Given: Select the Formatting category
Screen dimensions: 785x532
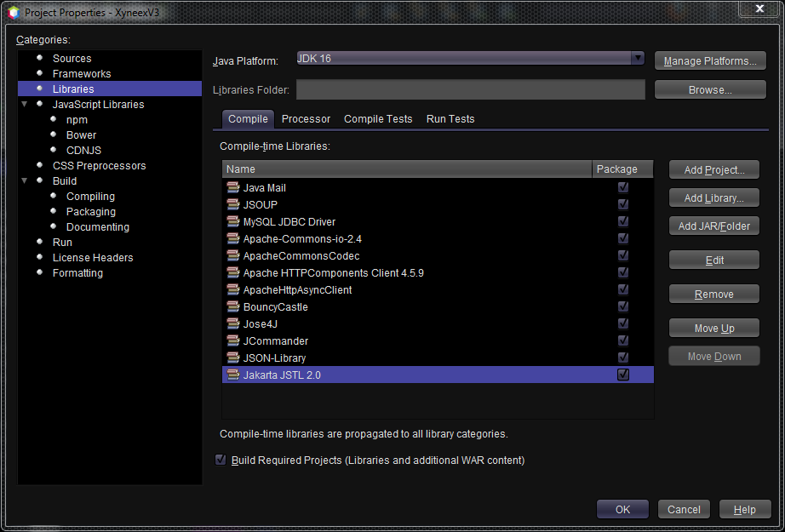Looking at the screenshot, I should tap(77, 272).
